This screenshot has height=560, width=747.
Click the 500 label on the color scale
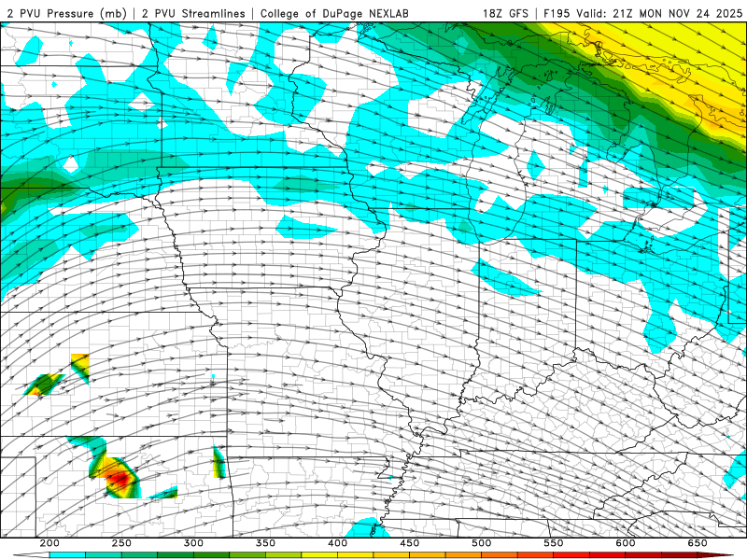pyautogui.click(x=482, y=543)
